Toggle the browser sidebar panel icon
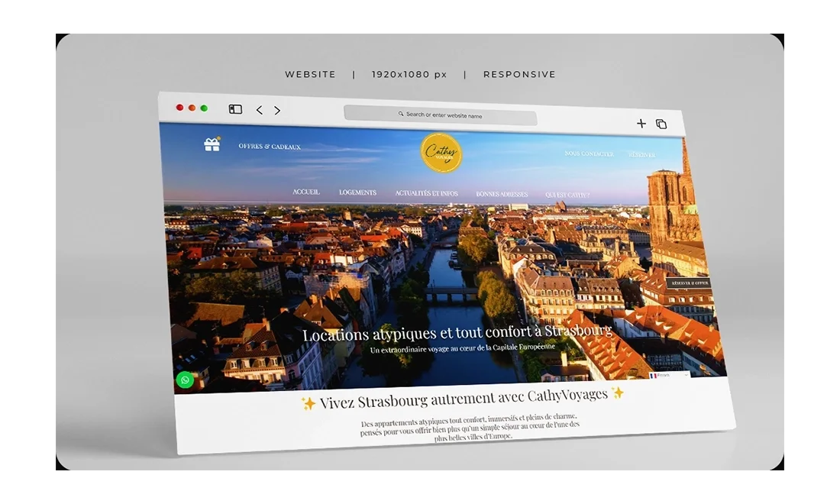This screenshot has height=504, width=840. pos(235,109)
